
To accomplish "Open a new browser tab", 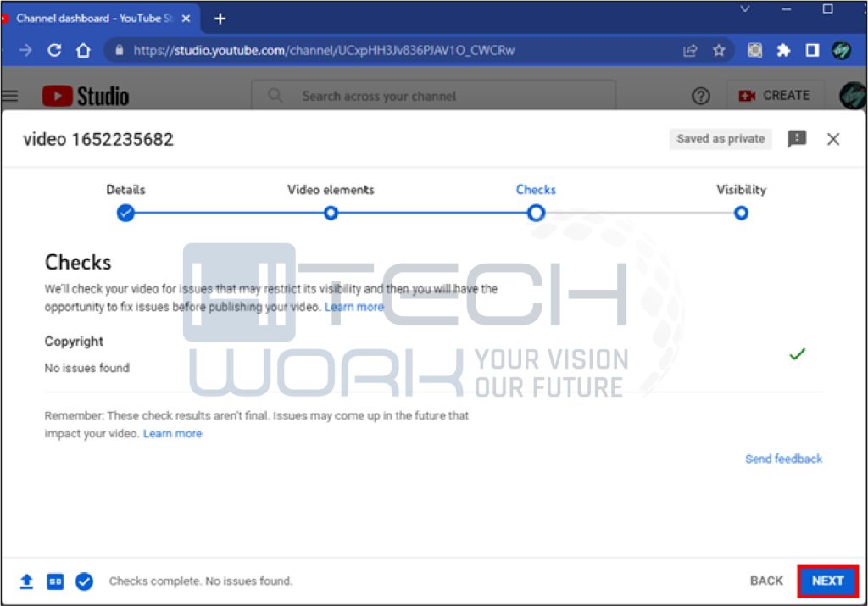I will 220,19.
